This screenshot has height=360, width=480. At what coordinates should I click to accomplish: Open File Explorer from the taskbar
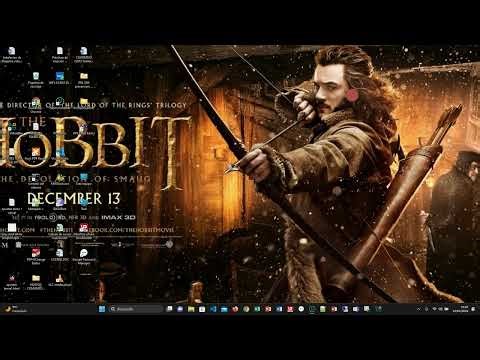pyautogui.click(x=191, y=309)
